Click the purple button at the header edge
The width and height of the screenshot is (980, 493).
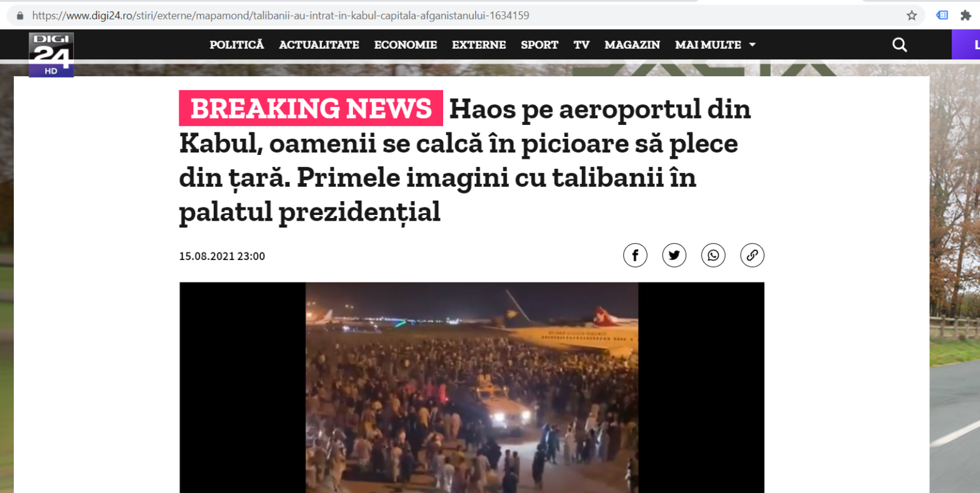point(966,45)
